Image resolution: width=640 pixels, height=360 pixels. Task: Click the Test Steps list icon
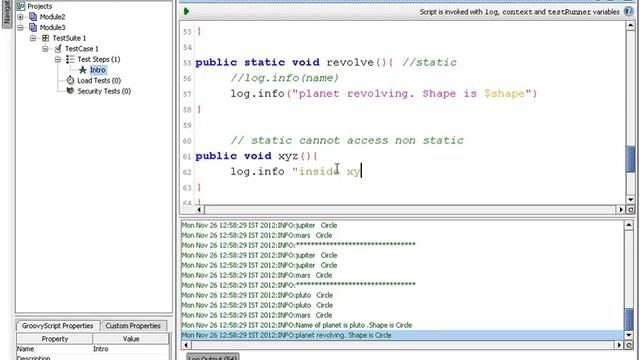pyautogui.click(x=70, y=59)
